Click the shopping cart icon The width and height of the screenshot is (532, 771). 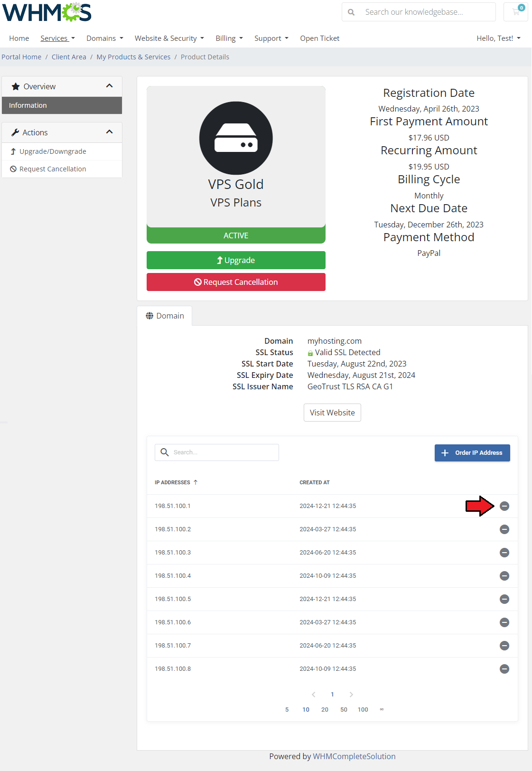tap(516, 12)
